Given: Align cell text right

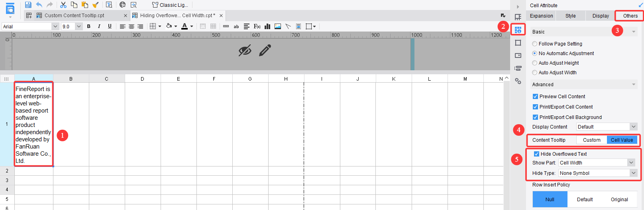Looking at the screenshot, I should click(140, 26).
